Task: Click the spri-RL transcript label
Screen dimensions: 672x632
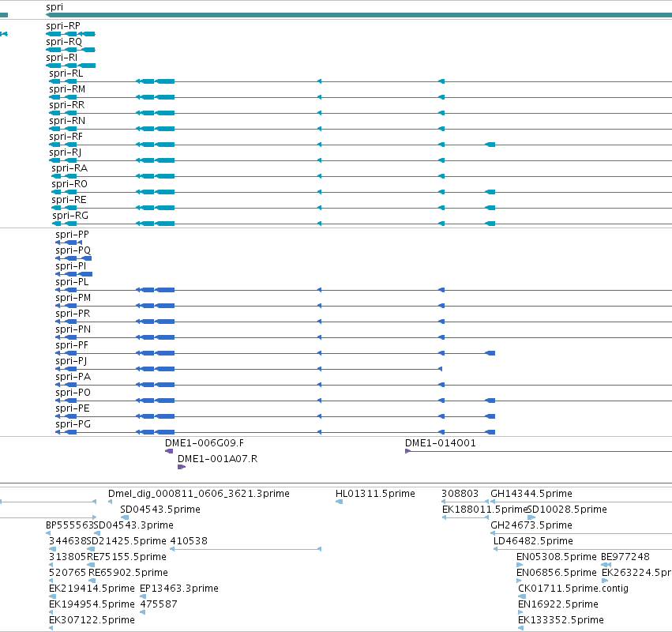Action: click(x=66, y=73)
